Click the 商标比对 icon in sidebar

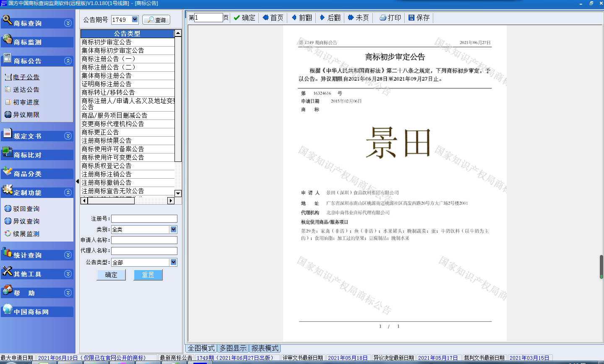pyautogui.click(x=7, y=152)
